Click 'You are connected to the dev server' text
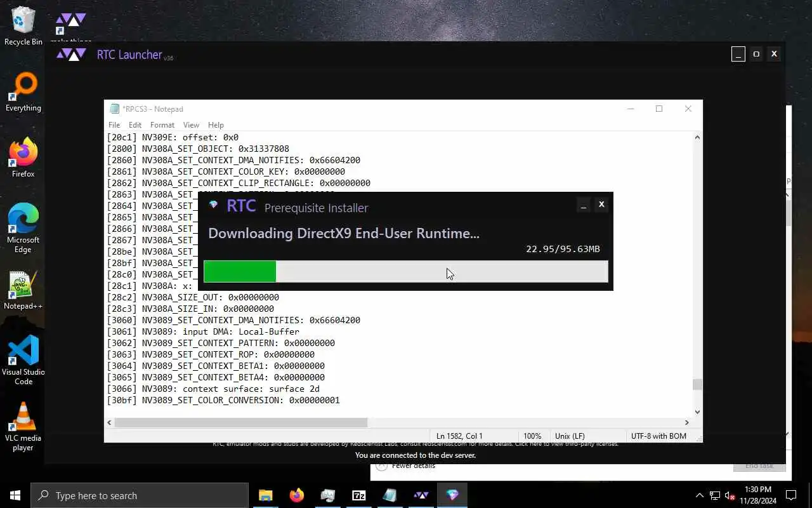 [416, 455]
